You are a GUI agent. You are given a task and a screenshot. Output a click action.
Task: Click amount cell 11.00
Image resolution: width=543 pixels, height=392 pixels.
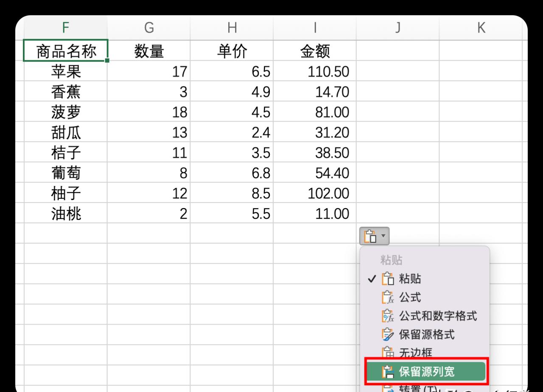(x=315, y=214)
